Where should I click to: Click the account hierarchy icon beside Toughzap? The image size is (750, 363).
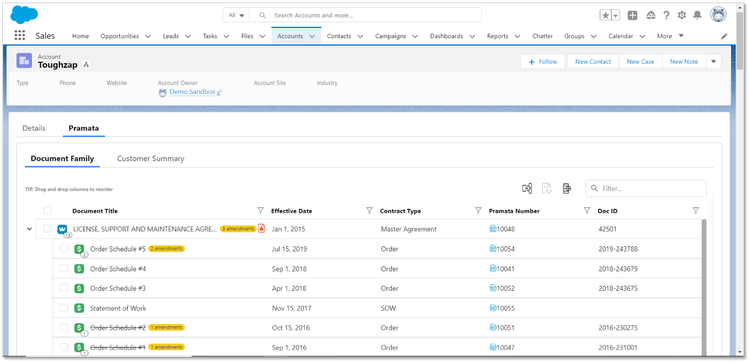point(86,65)
